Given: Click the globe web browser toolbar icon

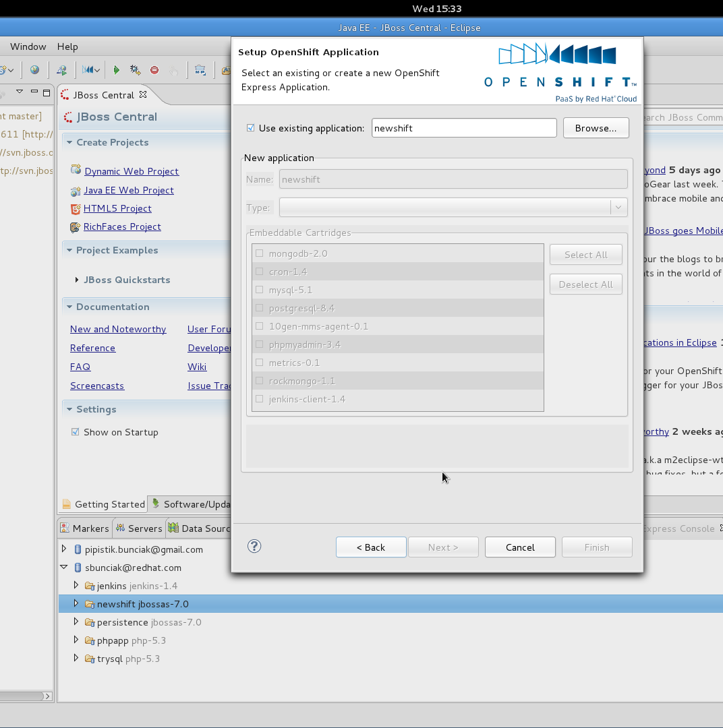Looking at the screenshot, I should (x=34, y=69).
